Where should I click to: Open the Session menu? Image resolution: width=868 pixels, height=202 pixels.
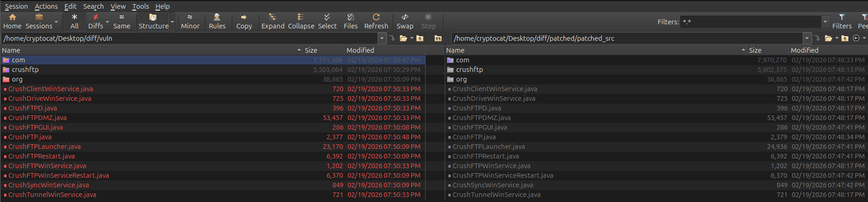click(x=16, y=6)
